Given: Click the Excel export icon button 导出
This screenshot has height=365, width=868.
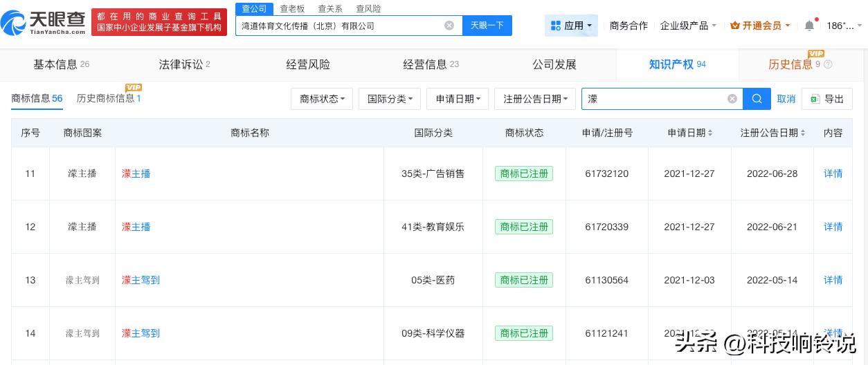Looking at the screenshot, I should pos(827,99).
